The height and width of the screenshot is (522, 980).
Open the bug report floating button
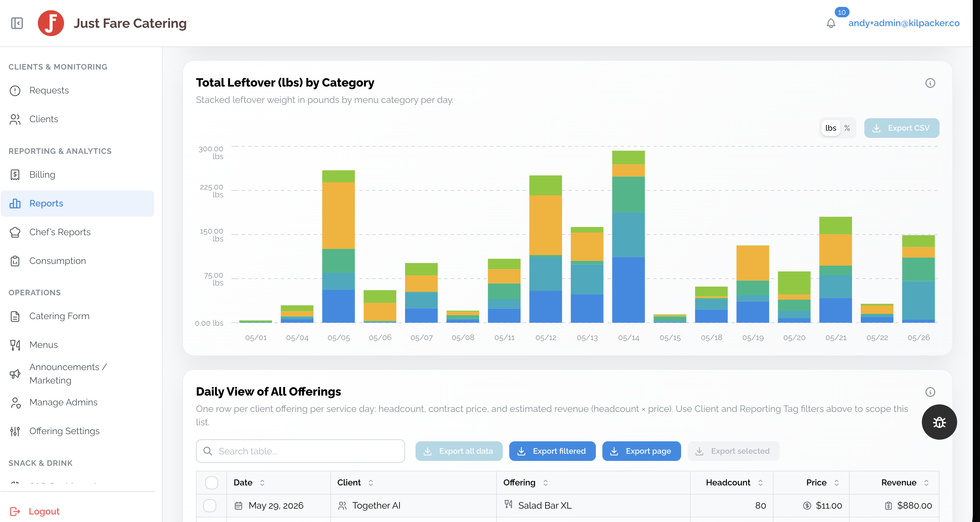pos(939,422)
